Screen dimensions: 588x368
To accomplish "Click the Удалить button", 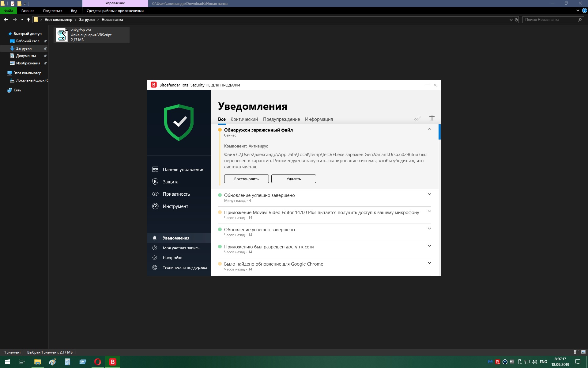I will coord(293,179).
